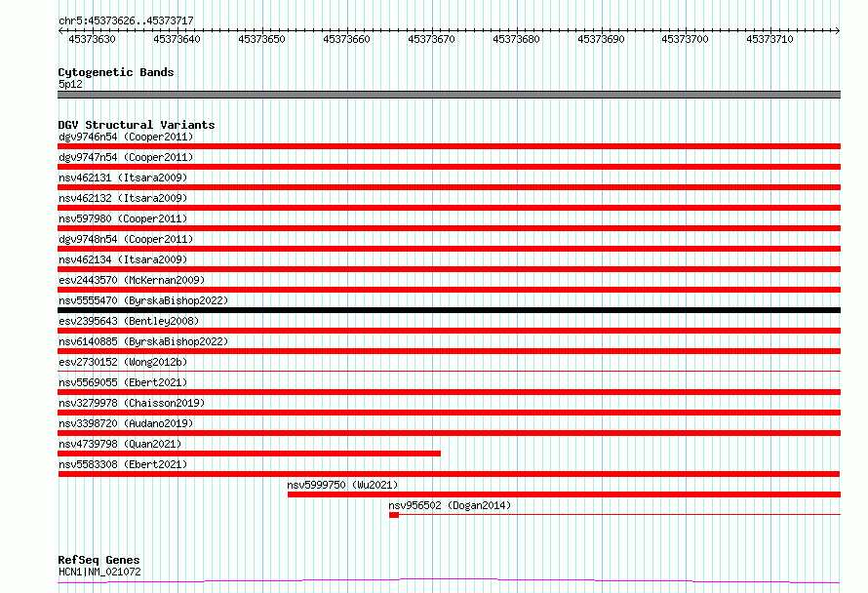Click the 5p12 band label

(70, 84)
